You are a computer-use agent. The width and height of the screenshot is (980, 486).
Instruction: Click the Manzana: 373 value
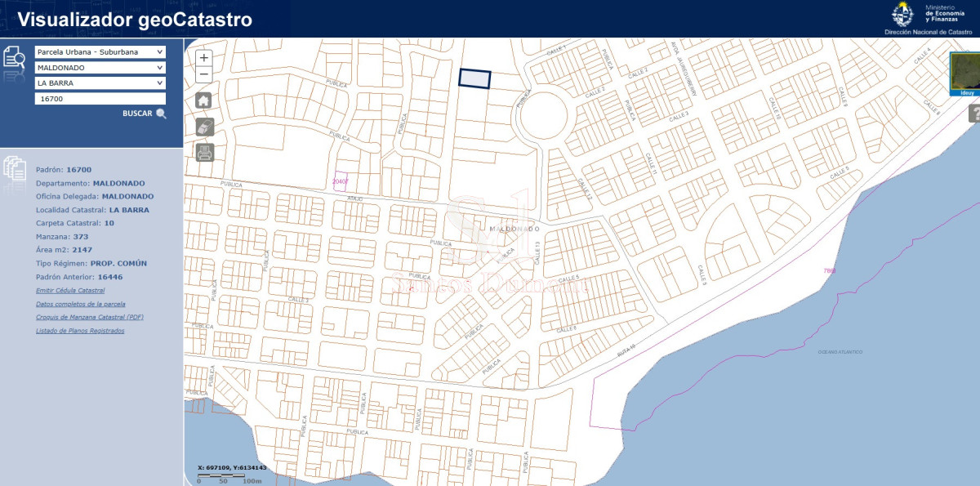point(79,237)
